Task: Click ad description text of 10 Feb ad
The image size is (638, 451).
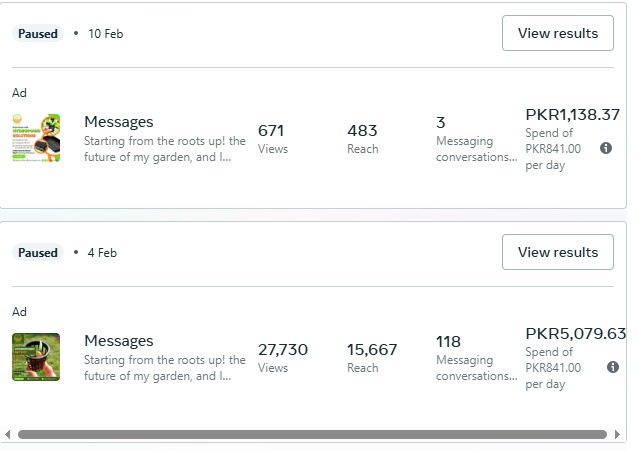Action: click(165, 149)
